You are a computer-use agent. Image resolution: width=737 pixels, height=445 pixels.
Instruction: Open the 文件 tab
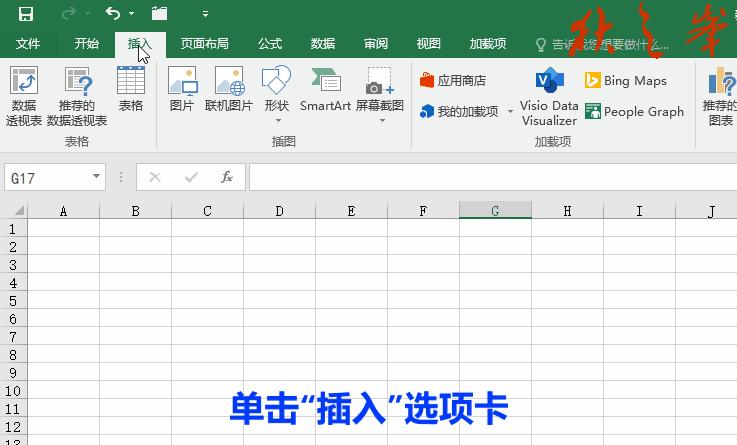coord(28,44)
